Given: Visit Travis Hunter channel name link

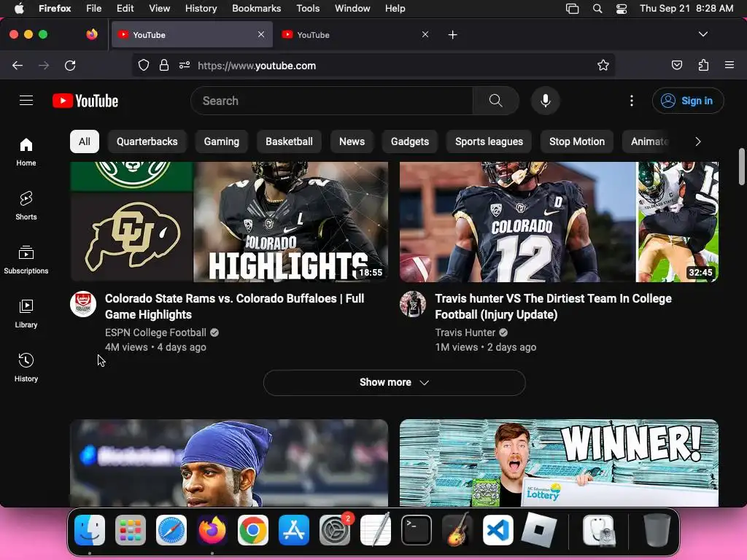Looking at the screenshot, I should coord(465,332).
